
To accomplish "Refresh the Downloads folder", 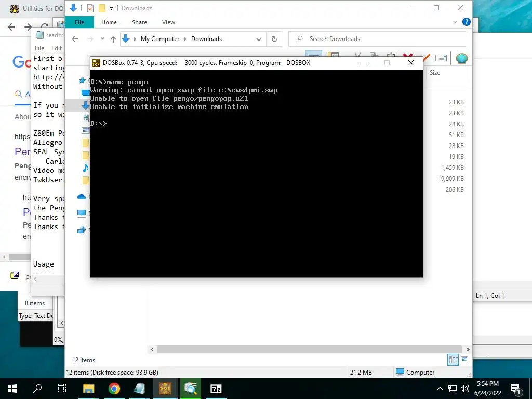I will (x=274, y=39).
